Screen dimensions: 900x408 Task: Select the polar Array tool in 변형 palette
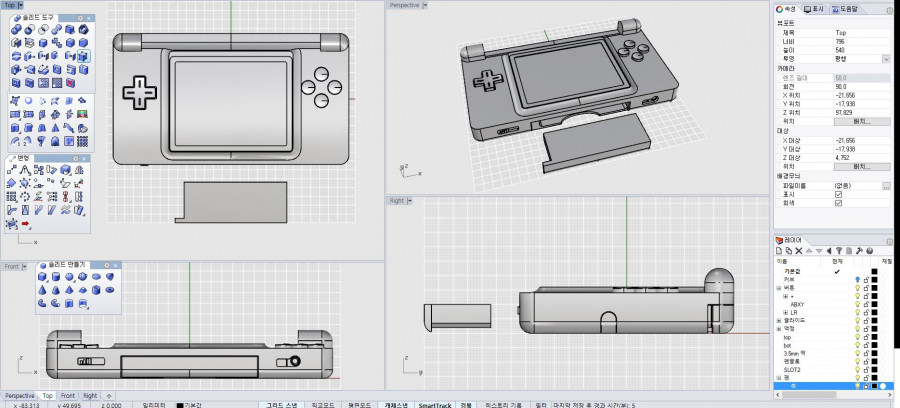point(25,197)
